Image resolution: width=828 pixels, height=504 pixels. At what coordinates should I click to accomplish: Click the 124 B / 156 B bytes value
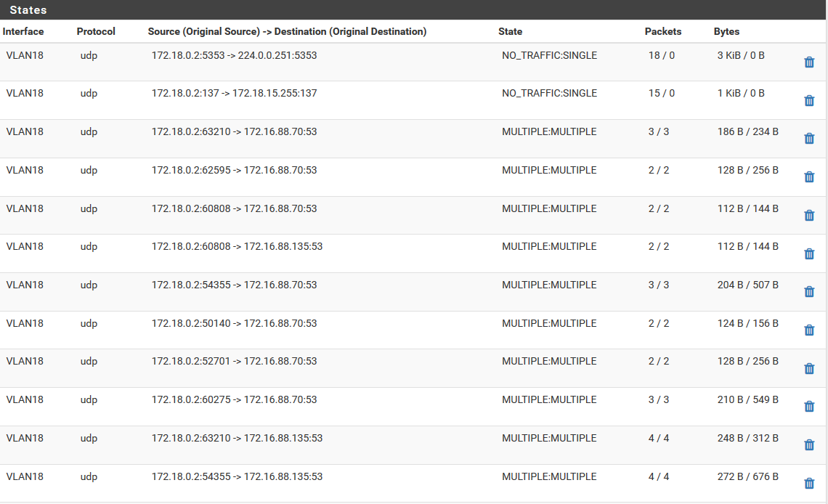click(x=747, y=323)
